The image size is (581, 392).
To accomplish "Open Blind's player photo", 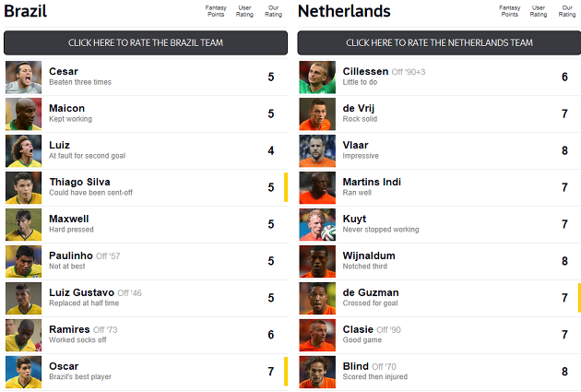I will click(x=317, y=372).
